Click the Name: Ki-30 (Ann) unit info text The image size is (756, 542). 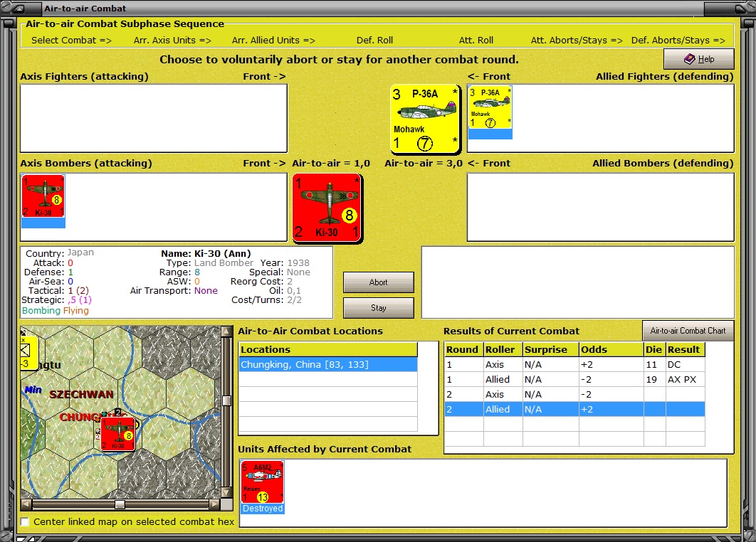206,253
